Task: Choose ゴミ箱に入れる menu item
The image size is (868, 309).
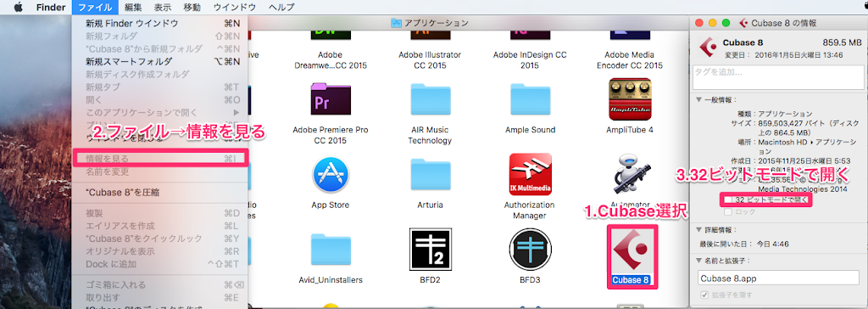Action: [x=160, y=284]
